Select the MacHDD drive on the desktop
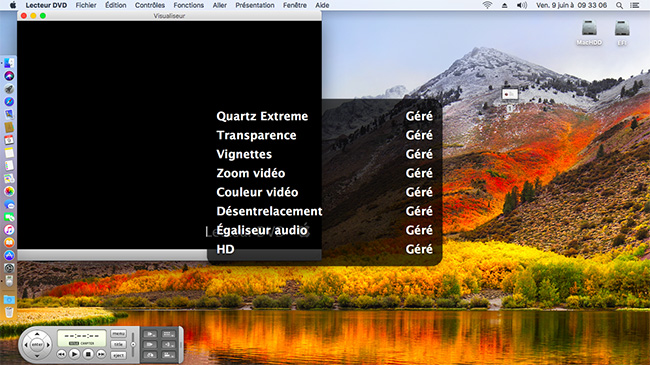This screenshot has height=365, width=650. pyautogui.click(x=589, y=33)
